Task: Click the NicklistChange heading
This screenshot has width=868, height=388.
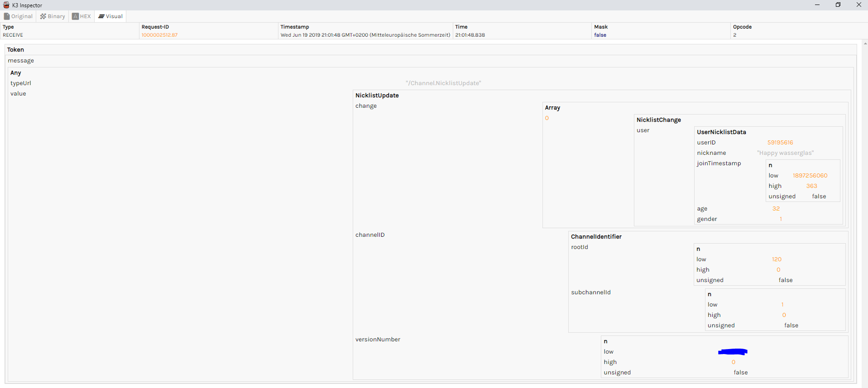Action: 659,120
